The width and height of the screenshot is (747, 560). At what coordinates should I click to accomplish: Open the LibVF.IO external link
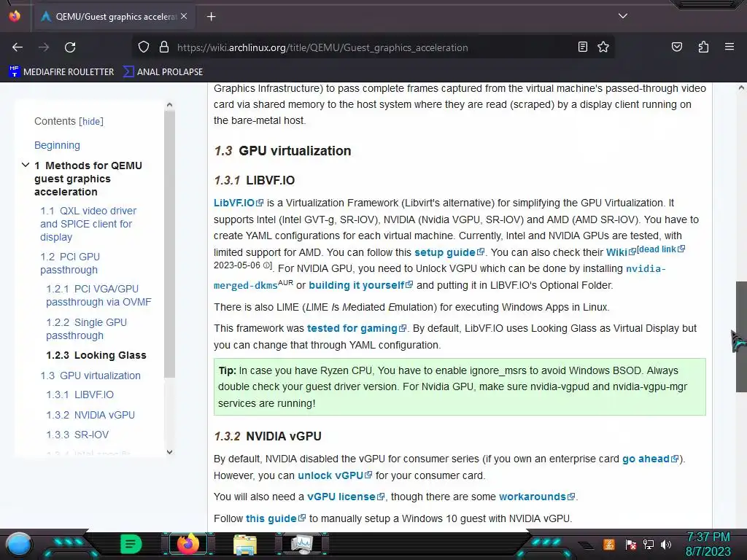pos(239,203)
